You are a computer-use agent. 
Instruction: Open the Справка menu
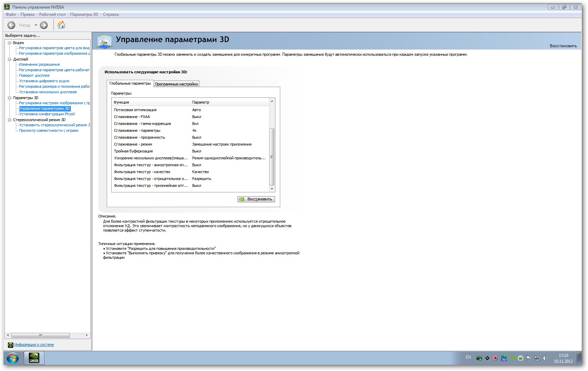click(111, 14)
